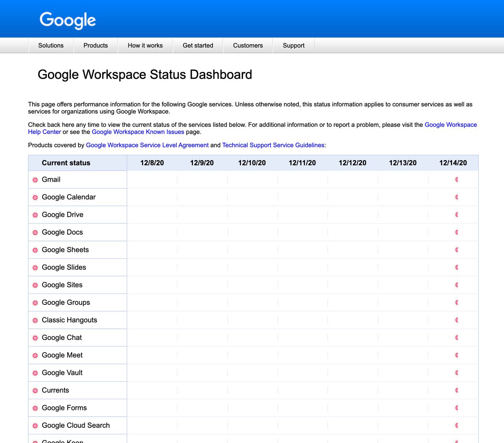Click the 12/13/20 column header
Viewport: 504px width, 443px height.
(x=403, y=163)
